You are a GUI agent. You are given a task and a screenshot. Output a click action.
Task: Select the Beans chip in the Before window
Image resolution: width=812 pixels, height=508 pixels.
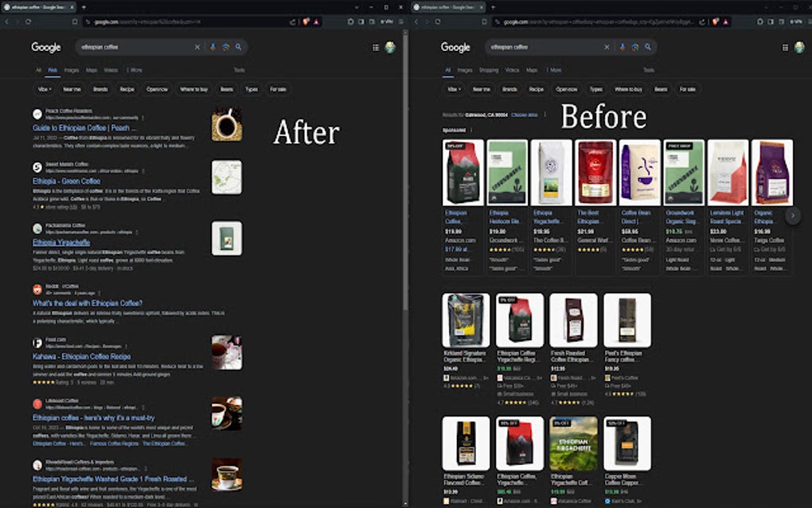[x=661, y=89]
